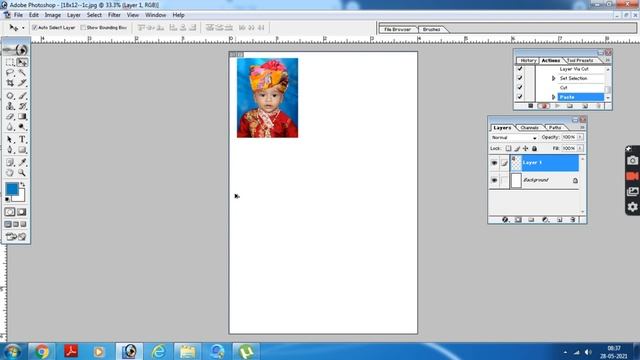Toggle Set Selection action checkmark
The height and width of the screenshot is (360, 640).
(x=520, y=78)
